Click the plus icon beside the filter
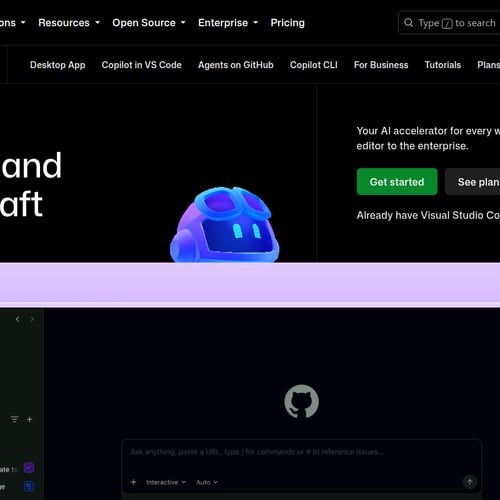This screenshot has width=500, height=500. coord(29,419)
